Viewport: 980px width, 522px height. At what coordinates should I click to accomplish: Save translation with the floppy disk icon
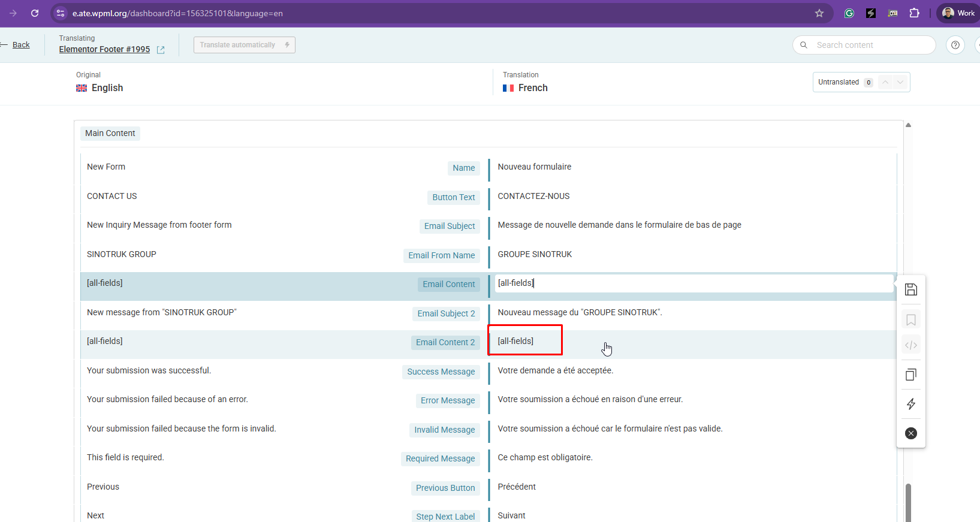coord(911,289)
